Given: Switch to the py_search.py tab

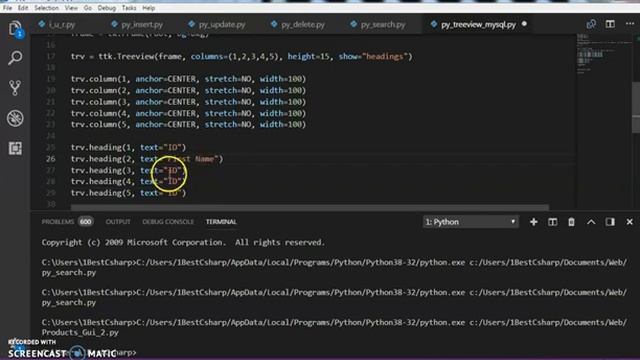Looking at the screenshot, I should click(x=382, y=24).
